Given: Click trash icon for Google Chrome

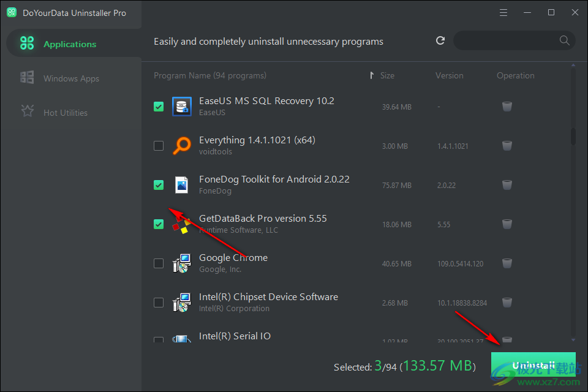Looking at the screenshot, I should (x=507, y=263).
